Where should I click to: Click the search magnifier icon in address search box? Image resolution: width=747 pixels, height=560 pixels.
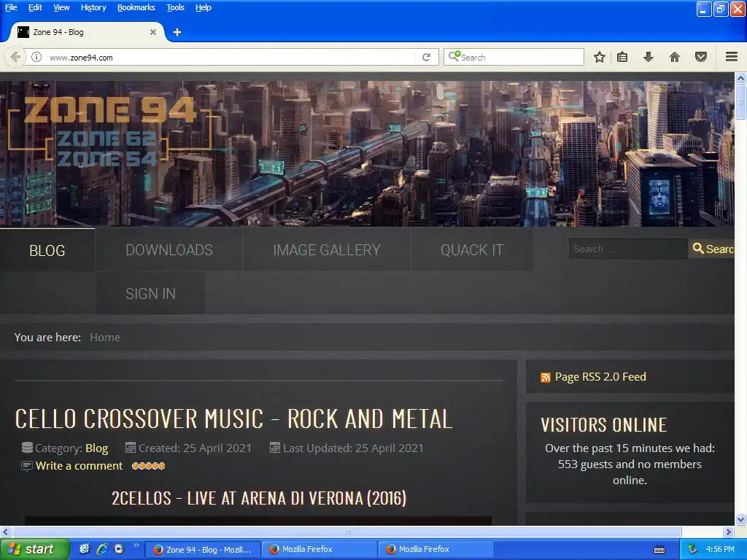click(454, 56)
